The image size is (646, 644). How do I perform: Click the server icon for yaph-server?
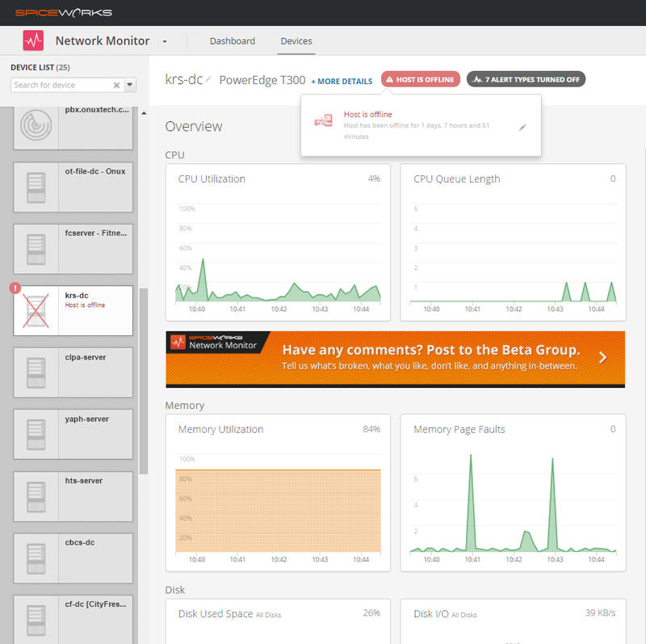pos(35,434)
